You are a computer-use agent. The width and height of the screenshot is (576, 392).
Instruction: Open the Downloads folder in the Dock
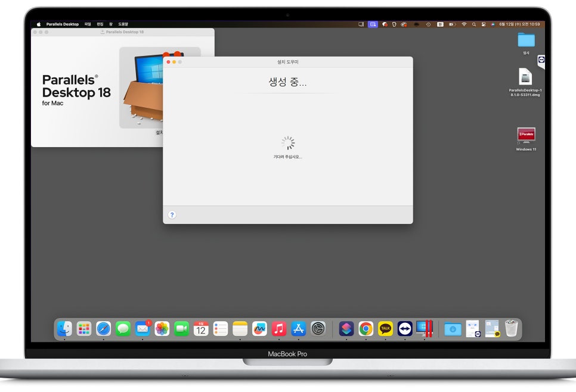point(453,328)
